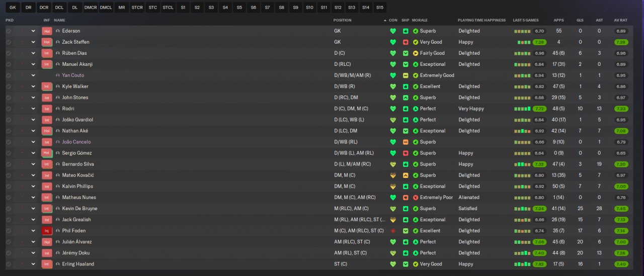The height and width of the screenshot is (276, 644).
Task: Click the condition heart icon for Ederson
Action: (x=393, y=31)
